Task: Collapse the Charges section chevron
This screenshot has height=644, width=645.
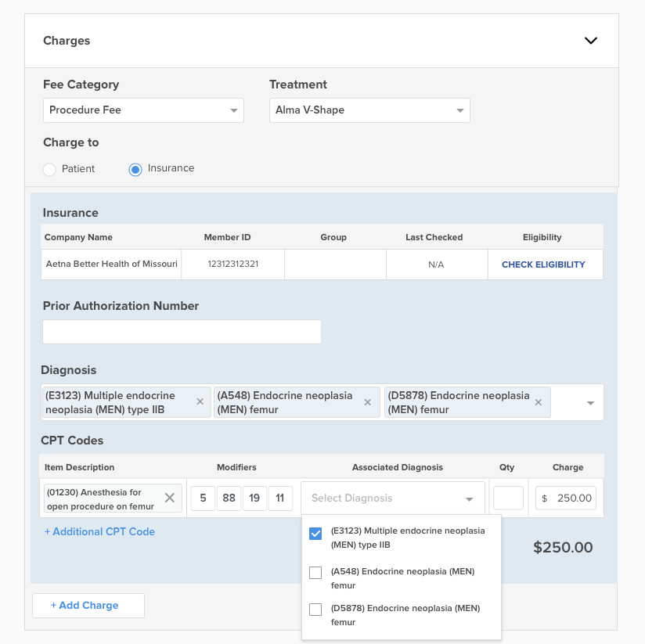Action: pos(591,41)
